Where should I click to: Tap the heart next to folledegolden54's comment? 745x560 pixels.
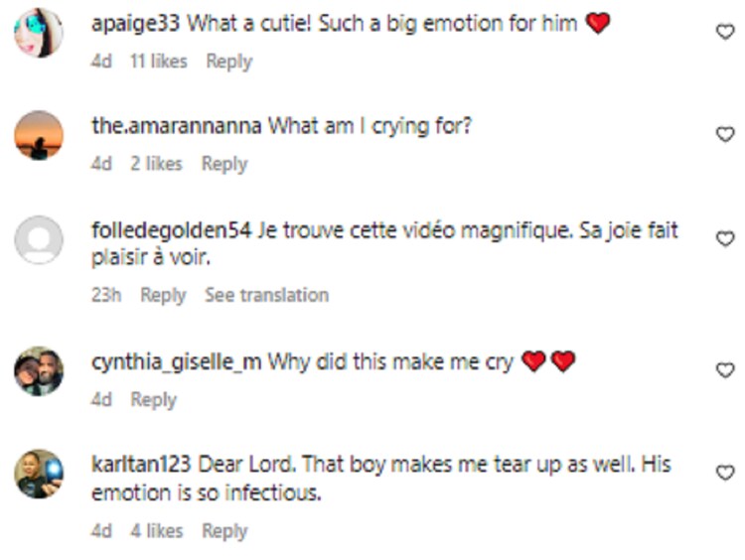725,238
